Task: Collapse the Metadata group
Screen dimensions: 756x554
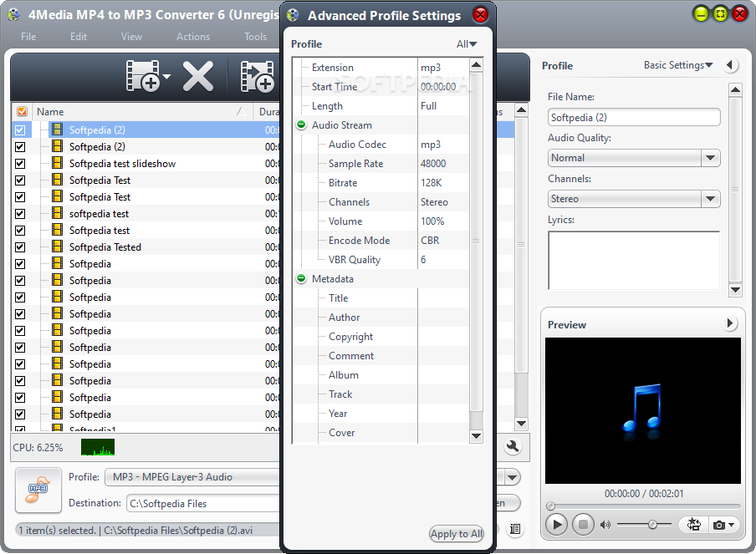Action: coord(301,278)
